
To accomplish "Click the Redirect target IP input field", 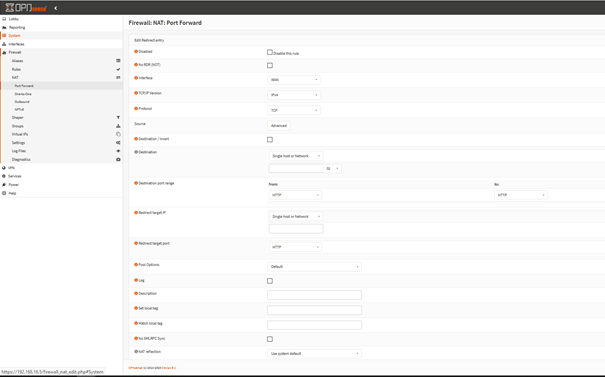I will pyautogui.click(x=296, y=229).
